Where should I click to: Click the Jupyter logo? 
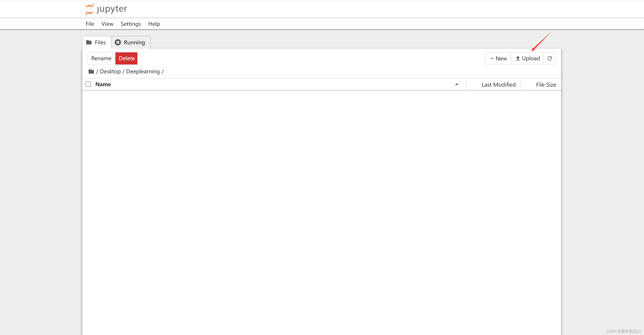(x=106, y=9)
